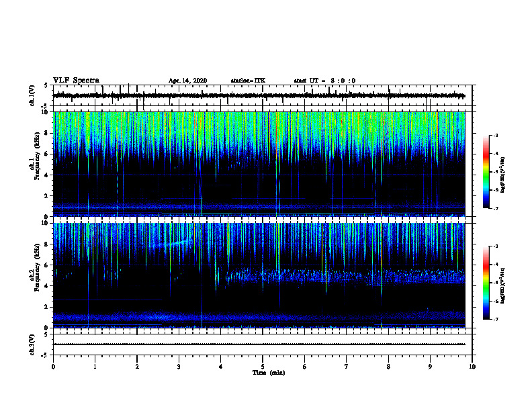This screenshot has width=532, height=411.
Task: Click time axis tick label "6"
Action: click(305, 367)
